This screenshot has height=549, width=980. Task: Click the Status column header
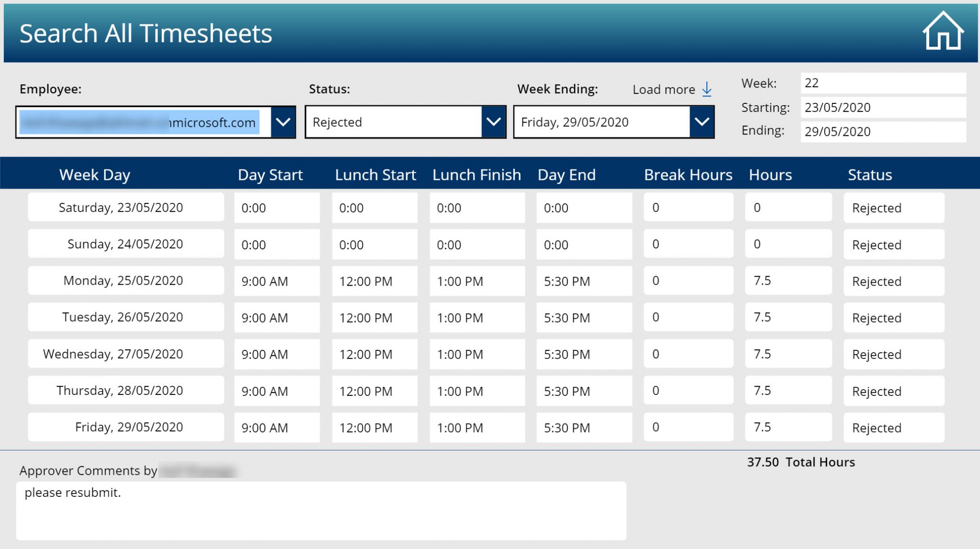coord(870,175)
